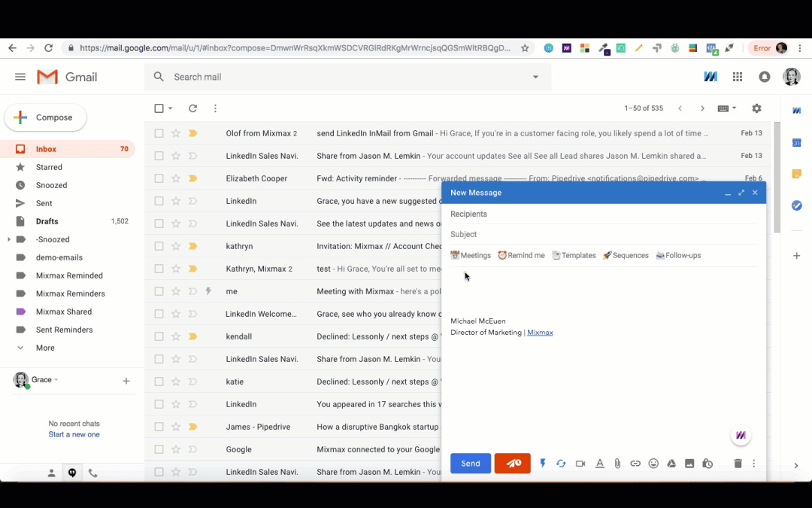
Task: Open the select-all checkbox dropdown arrow
Action: [171, 108]
